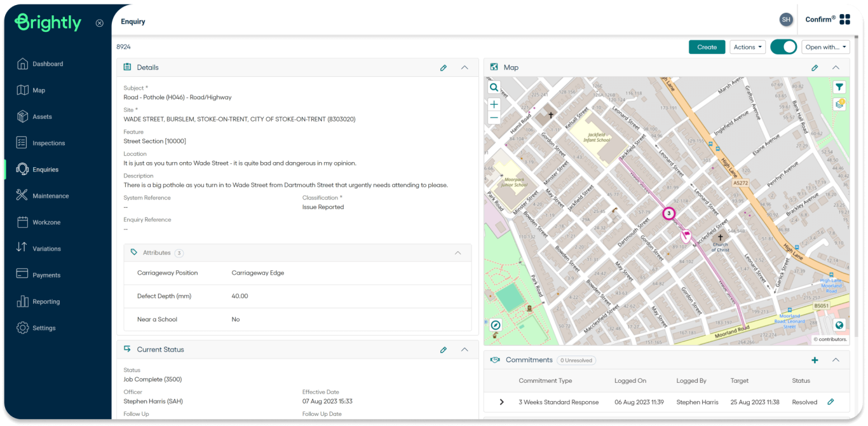The height and width of the screenshot is (426, 868).
Task: Open the Confirm app grid icon
Action: [x=844, y=20]
